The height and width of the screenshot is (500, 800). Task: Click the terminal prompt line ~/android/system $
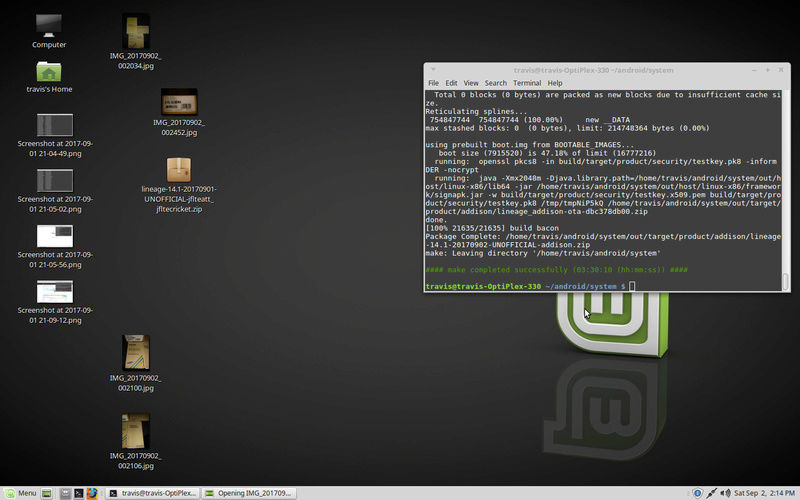pos(530,286)
